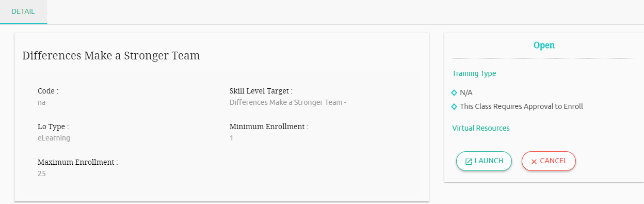
Task: Click the Code value na
Action: [42, 102]
